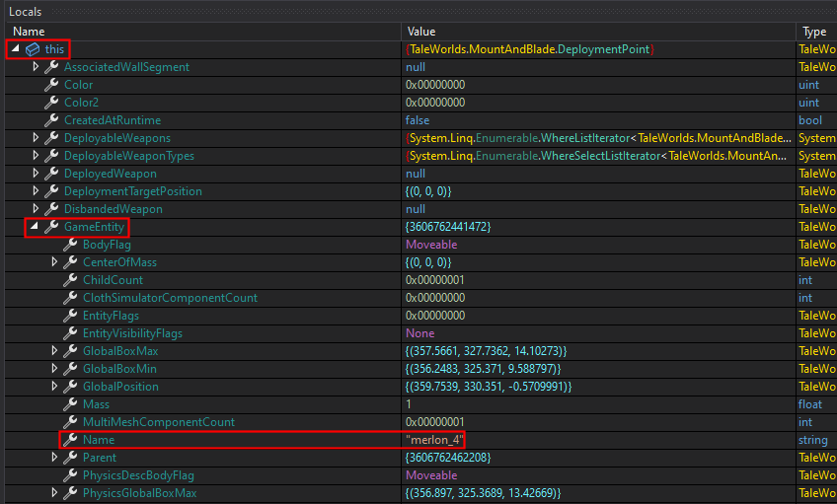Expand the Parent property
Viewport: 837px width, 504px height.
coord(54,457)
